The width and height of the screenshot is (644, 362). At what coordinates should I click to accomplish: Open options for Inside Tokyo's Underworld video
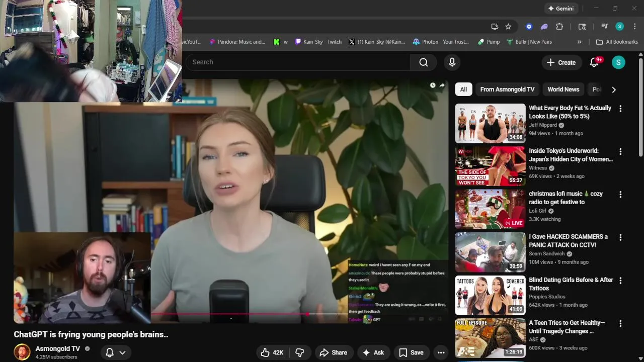[620, 151]
